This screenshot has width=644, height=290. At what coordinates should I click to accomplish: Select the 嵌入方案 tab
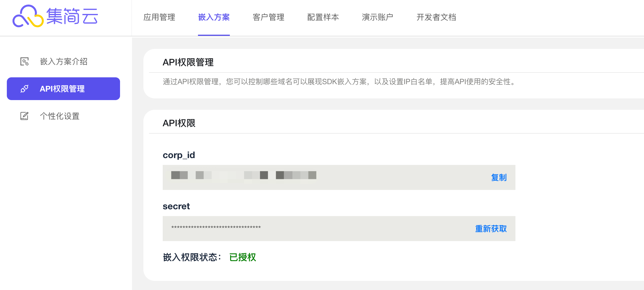[x=214, y=17]
